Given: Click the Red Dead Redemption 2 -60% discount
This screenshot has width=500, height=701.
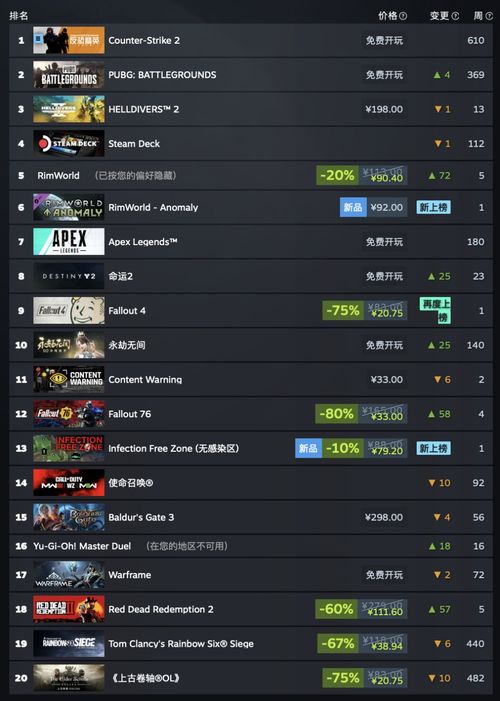Looking at the screenshot, I should coord(336,609).
